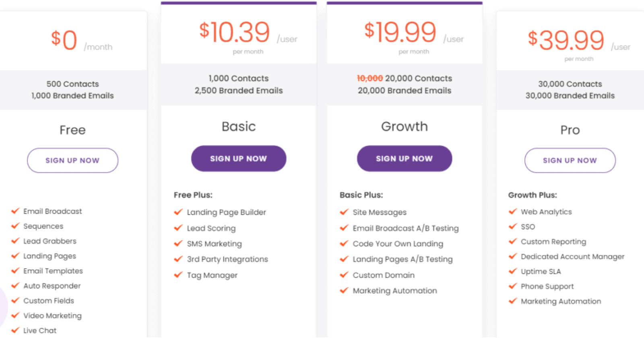Click checkmark icon beside Web Analytics
Image resolution: width=644 pixels, height=362 pixels.
513,212
